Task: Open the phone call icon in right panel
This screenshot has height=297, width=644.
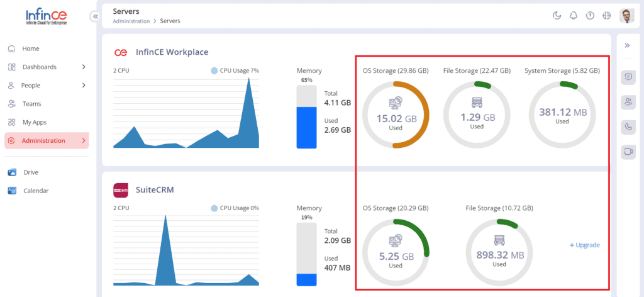Action: (628, 127)
